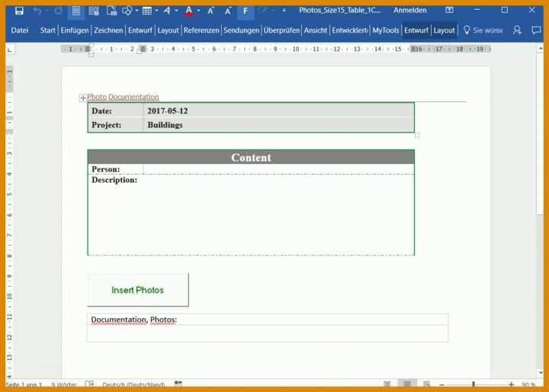Screen dimensions: 549x392
Task: Click the grow font size A icon
Action: coord(210,11)
